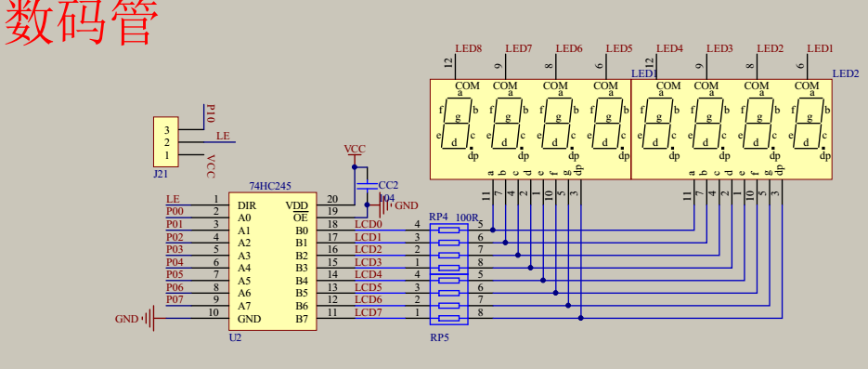Select the 100R value label near RP4

(466, 217)
